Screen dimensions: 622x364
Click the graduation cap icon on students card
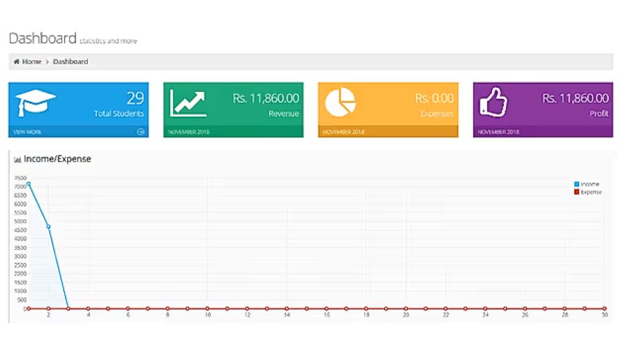[x=35, y=104]
